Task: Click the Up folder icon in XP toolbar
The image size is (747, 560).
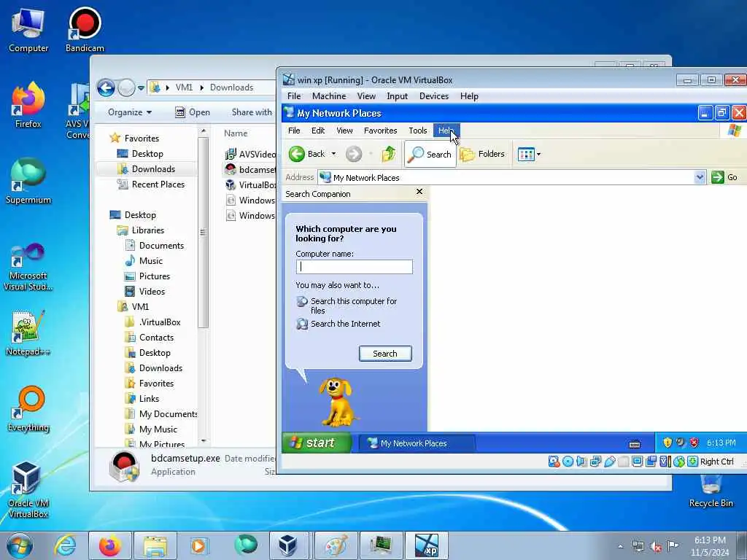Action: pos(388,154)
